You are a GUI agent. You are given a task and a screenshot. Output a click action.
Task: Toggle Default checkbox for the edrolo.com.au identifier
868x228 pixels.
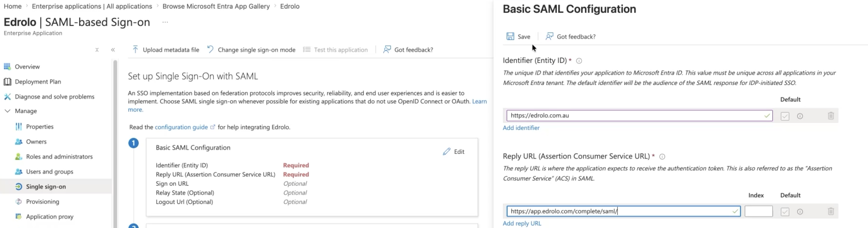[x=785, y=116]
